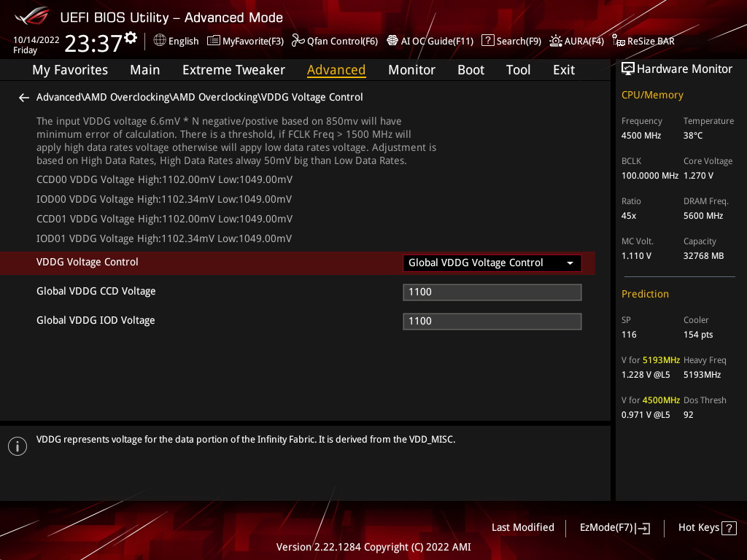Click the settings gear next to clock
This screenshot has height=560, width=747.
(x=131, y=38)
